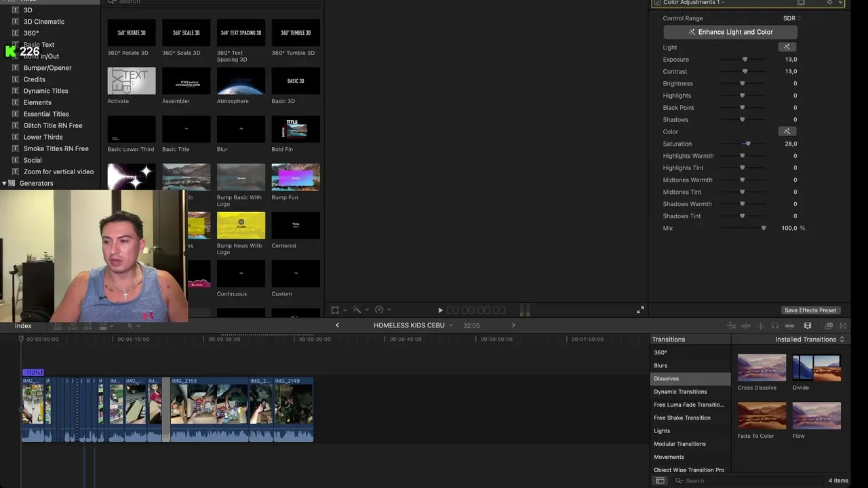This screenshot has width=868, height=488.
Task: Toggle viewer full-screen playback icon
Action: [640, 310]
